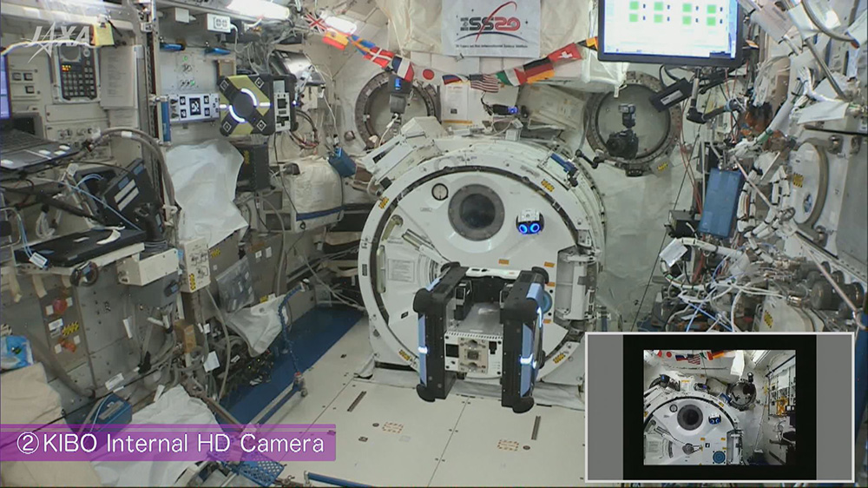Click the Int-Ball drone with blue eyes
This screenshot has height=488, width=868.
point(529,223)
